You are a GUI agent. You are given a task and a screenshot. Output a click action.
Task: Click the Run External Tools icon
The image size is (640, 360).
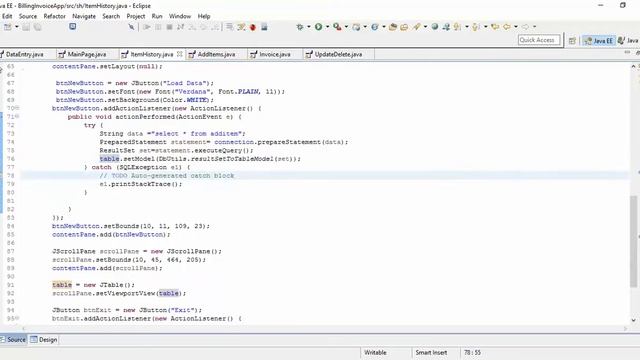pos(337,27)
